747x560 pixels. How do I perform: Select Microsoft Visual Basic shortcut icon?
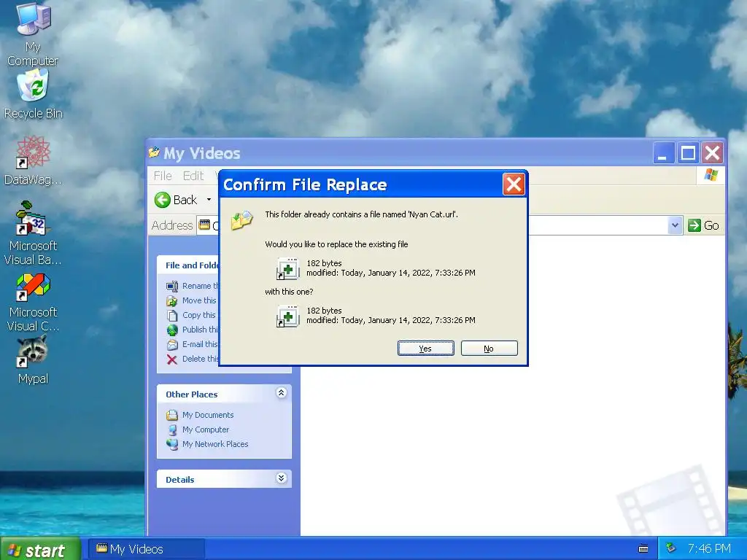[x=33, y=233]
